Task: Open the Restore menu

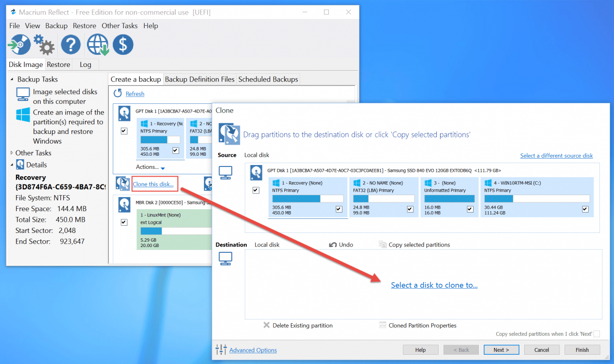Action: pos(85,26)
